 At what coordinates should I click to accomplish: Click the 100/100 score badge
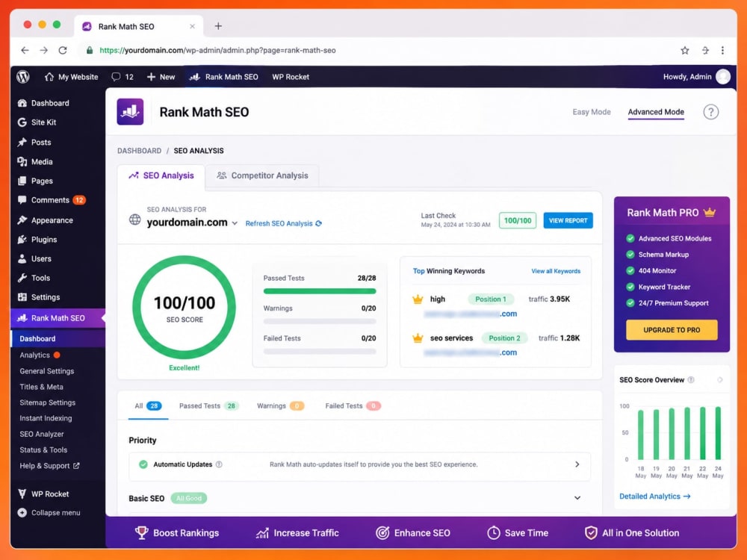coord(518,220)
